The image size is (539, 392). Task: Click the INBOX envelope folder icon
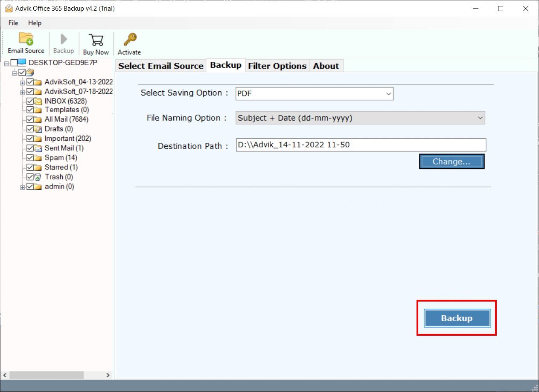tap(38, 101)
